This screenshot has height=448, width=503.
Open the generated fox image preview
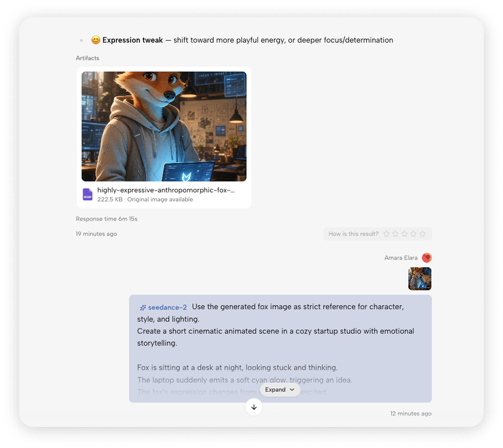point(164,126)
